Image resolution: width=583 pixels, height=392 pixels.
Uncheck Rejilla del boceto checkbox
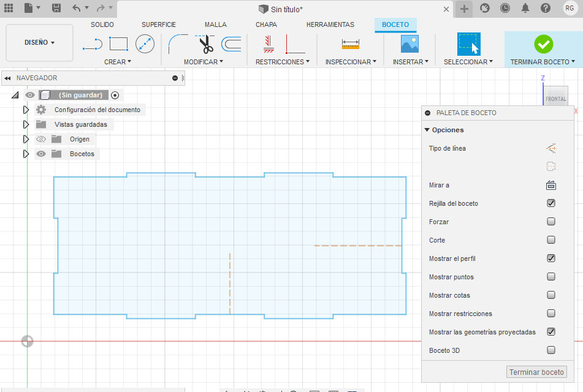click(x=551, y=203)
